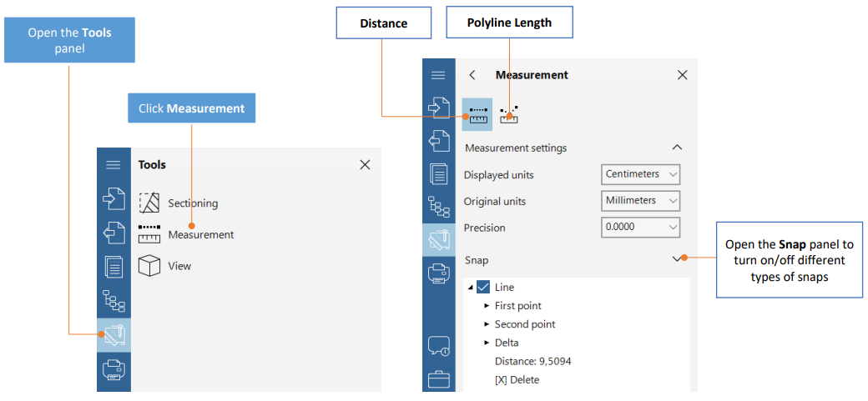Collapse the Line tree node triangle

(471, 288)
